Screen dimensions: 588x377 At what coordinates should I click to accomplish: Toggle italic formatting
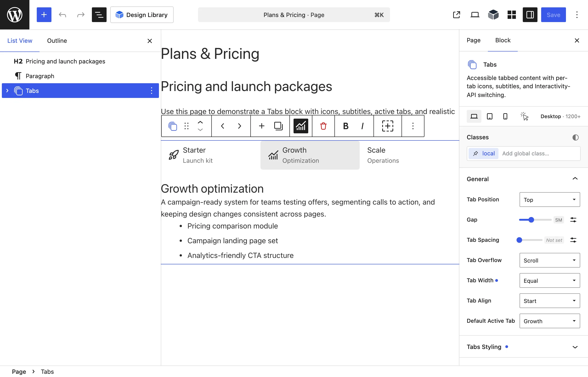[x=362, y=126]
